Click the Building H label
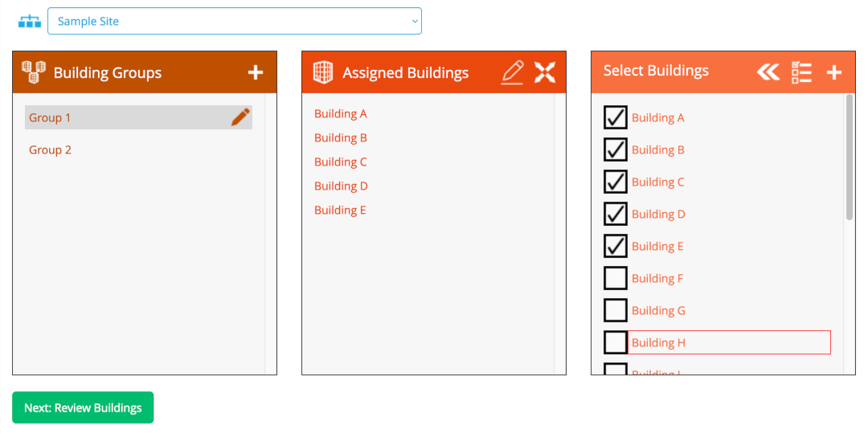 [x=658, y=342]
